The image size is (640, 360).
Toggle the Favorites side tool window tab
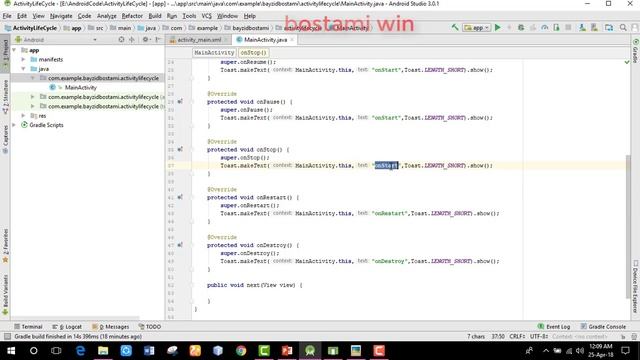pos(5,246)
